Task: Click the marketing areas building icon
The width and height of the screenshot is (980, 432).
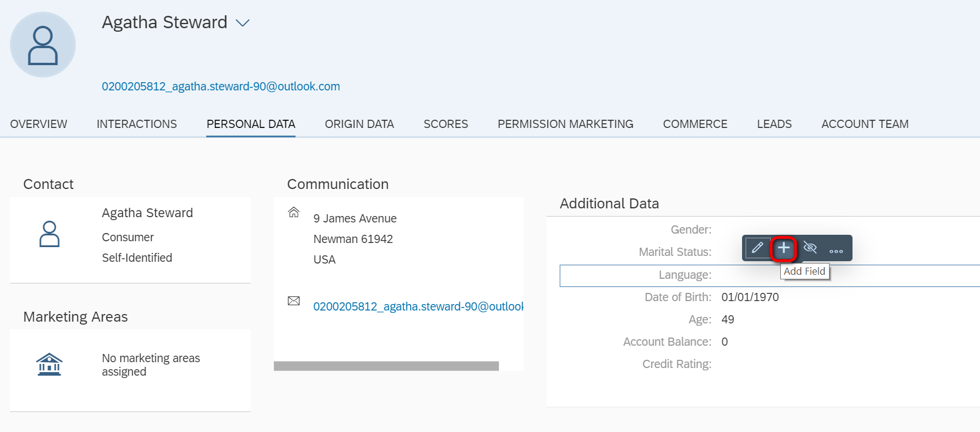Action: point(49,364)
